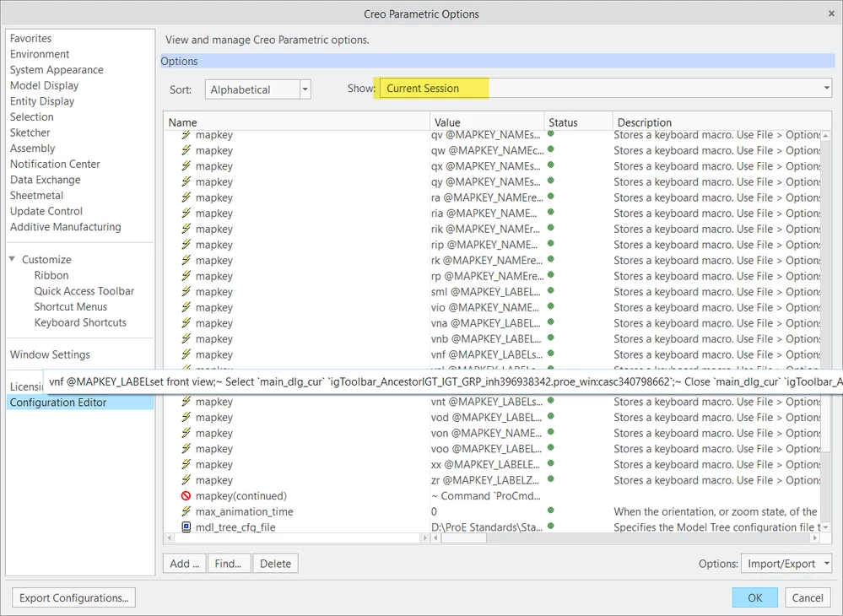The width and height of the screenshot is (843, 616).
Task: Open the Sketcher category
Action: click(30, 132)
